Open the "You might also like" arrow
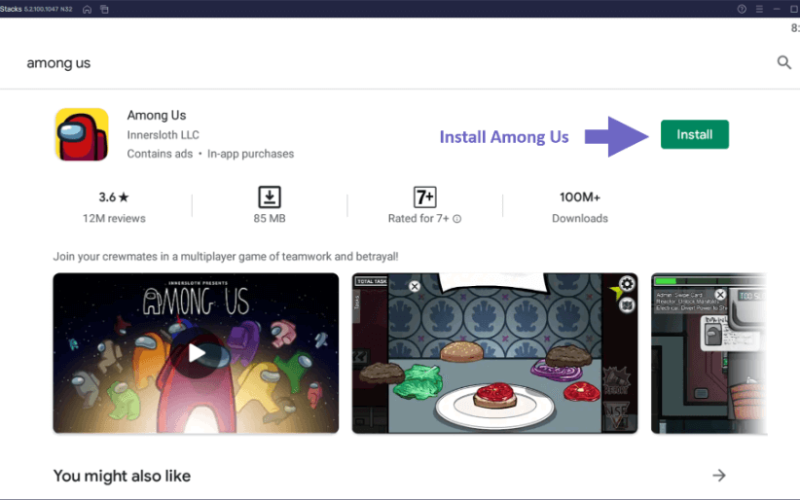 [718, 476]
